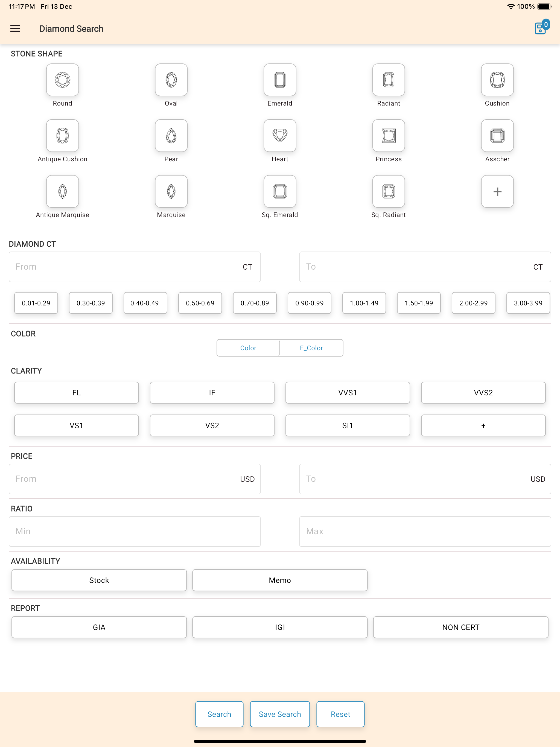Focus the Price From USD field
The height and width of the screenshot is (747, 560).
coord(135,479)
